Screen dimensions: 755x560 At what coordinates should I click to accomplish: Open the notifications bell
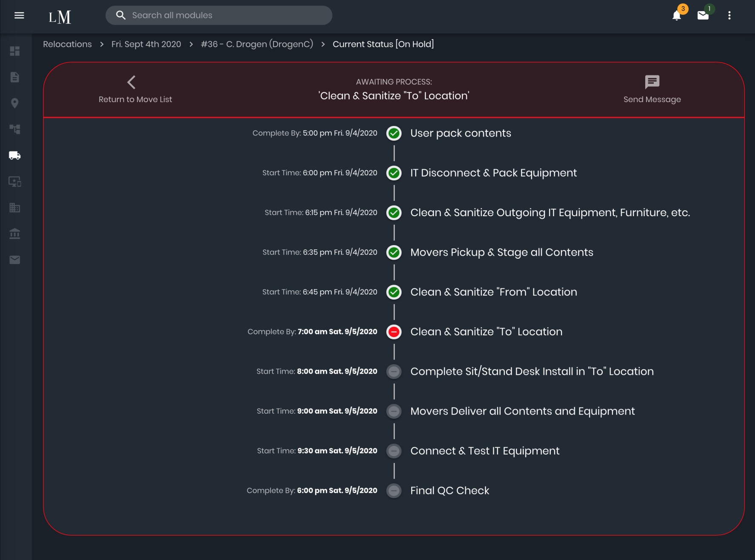[x=677, y=16]
